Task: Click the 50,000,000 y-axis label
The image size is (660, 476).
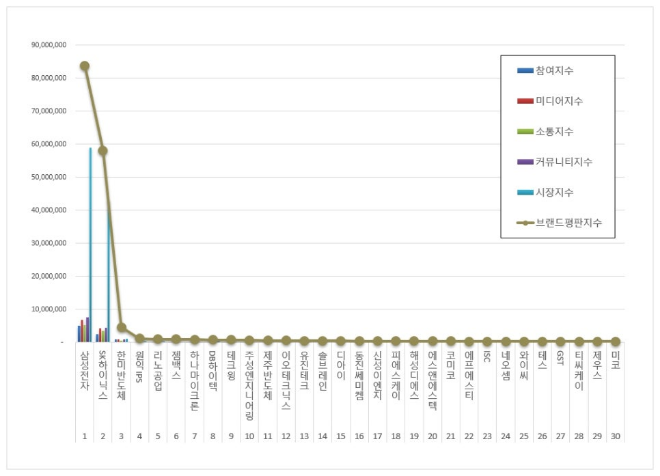Action: pyautogui.click(x=49, y=177)
